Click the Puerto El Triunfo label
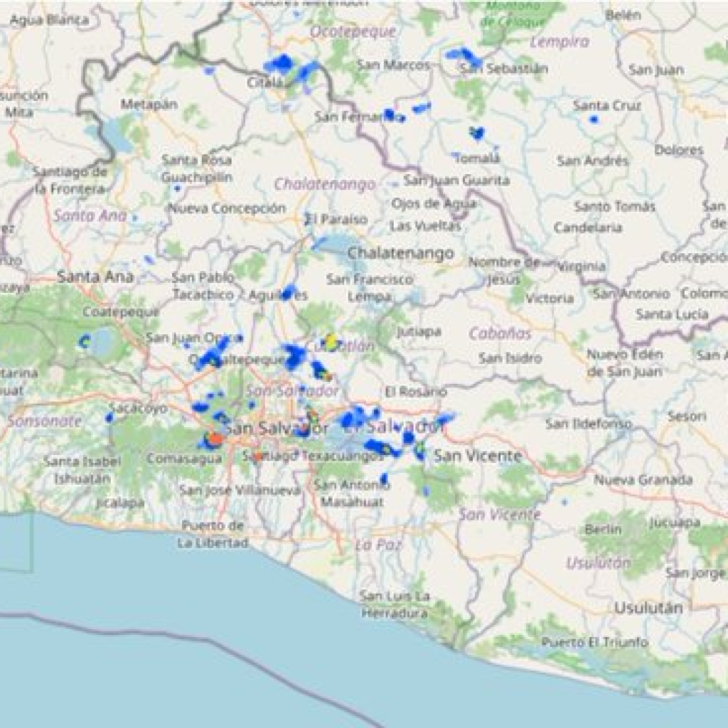Image resolution: width=728 pixels, height=728 pixels. point(595,642)
